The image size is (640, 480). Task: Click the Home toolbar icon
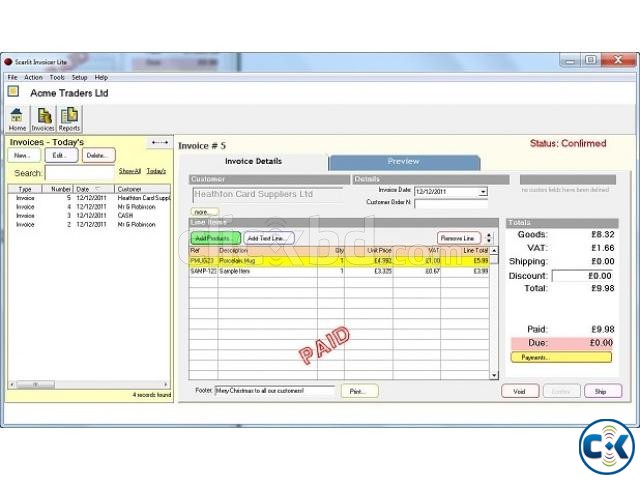click(x=17, y=119)
